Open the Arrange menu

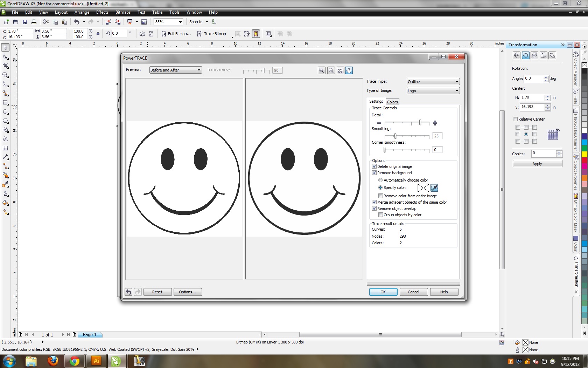(82, 12)
